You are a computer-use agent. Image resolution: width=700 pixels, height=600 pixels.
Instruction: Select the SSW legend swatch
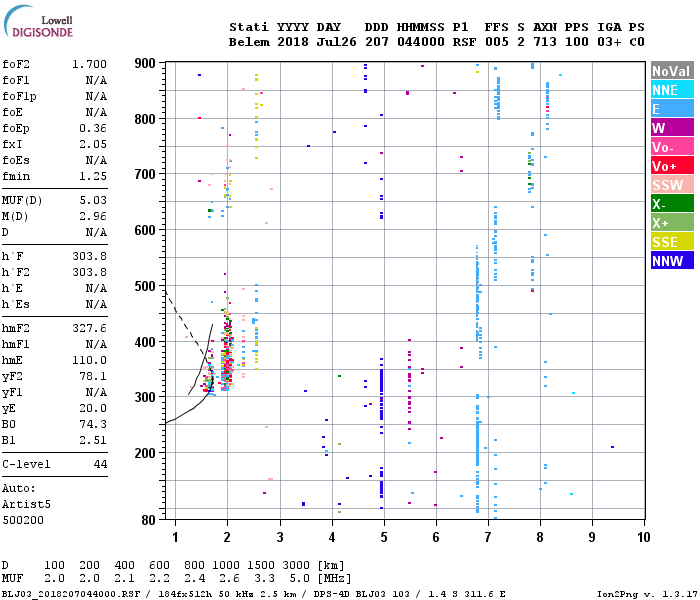click(x=672, y=185)
